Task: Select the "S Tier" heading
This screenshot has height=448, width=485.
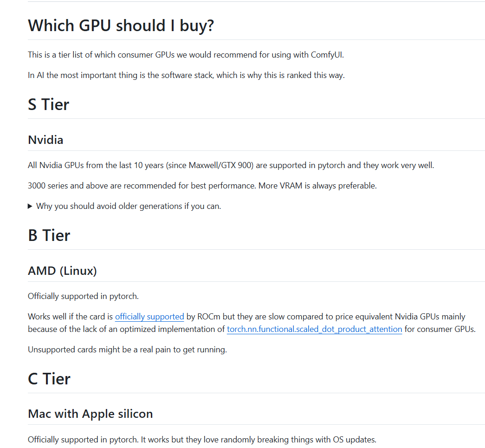Action: tap(49, 104)
